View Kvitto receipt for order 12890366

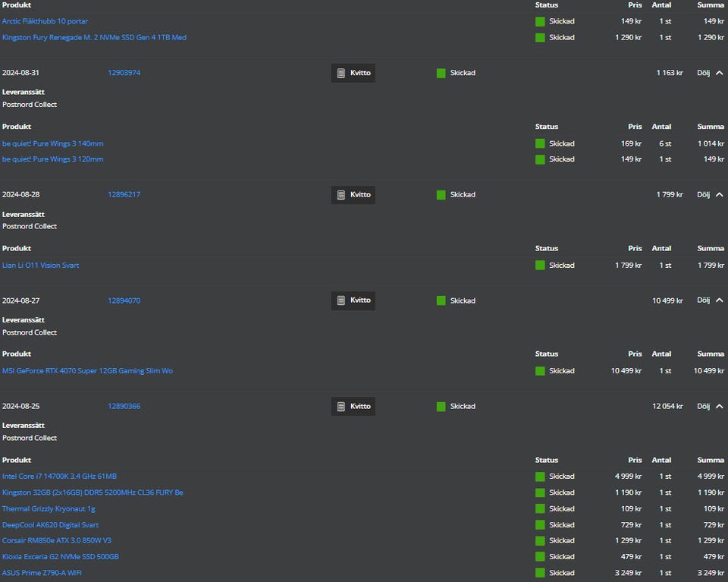(x=353, y=407)
